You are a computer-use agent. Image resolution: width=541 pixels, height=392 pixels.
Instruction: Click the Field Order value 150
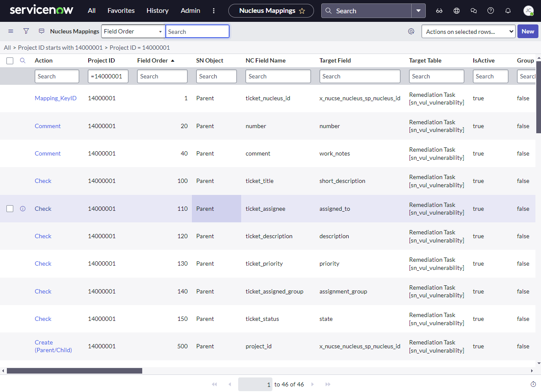pos(182,319)
